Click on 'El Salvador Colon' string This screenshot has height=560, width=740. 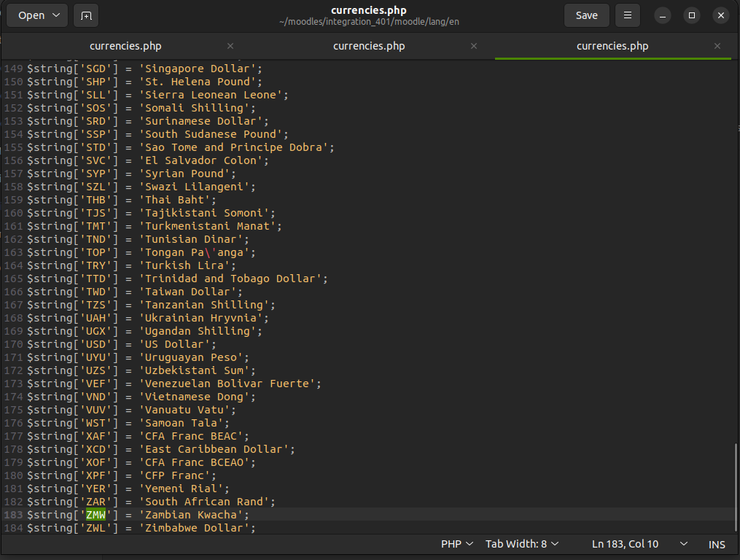pos(200,161)
